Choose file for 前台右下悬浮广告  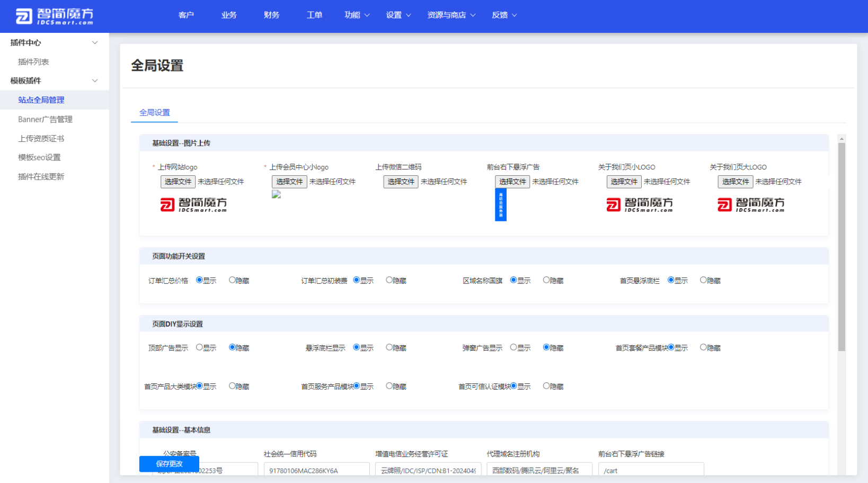(512, 182)
